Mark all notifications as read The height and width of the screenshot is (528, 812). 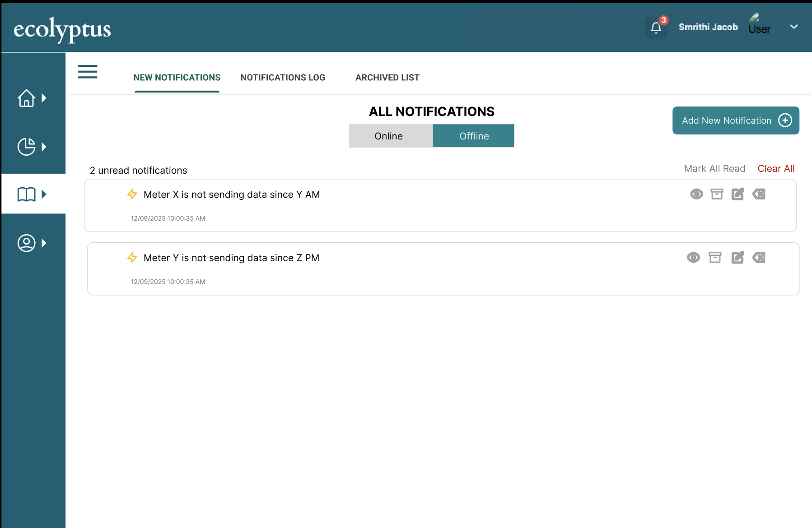pyautogui.click(x=714, y=168)
